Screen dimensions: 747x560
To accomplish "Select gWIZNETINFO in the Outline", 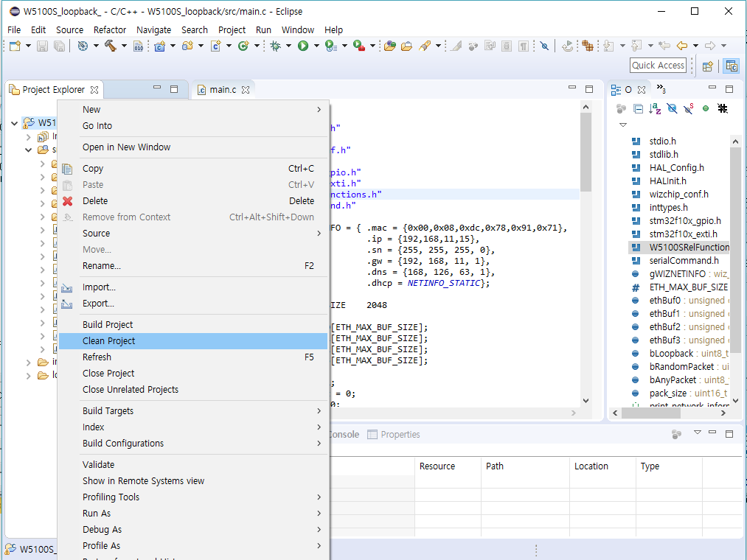I will [678, 274].
